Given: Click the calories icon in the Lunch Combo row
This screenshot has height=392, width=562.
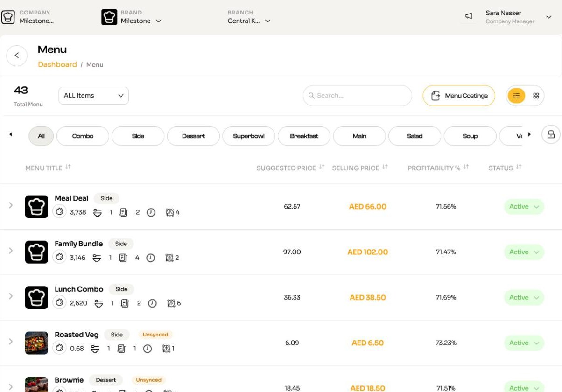Looking at the screenshot, I should (59, 302).
